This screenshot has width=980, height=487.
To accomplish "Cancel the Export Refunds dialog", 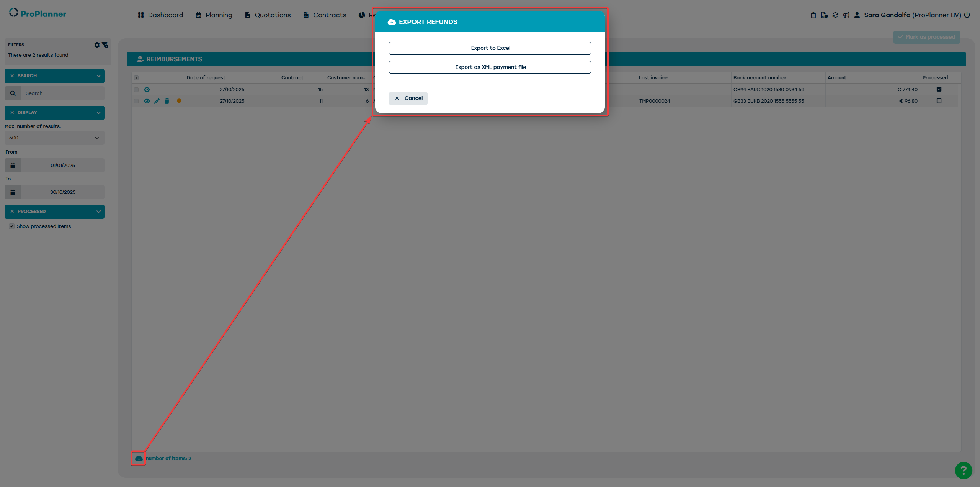I will tap(408, 98).
